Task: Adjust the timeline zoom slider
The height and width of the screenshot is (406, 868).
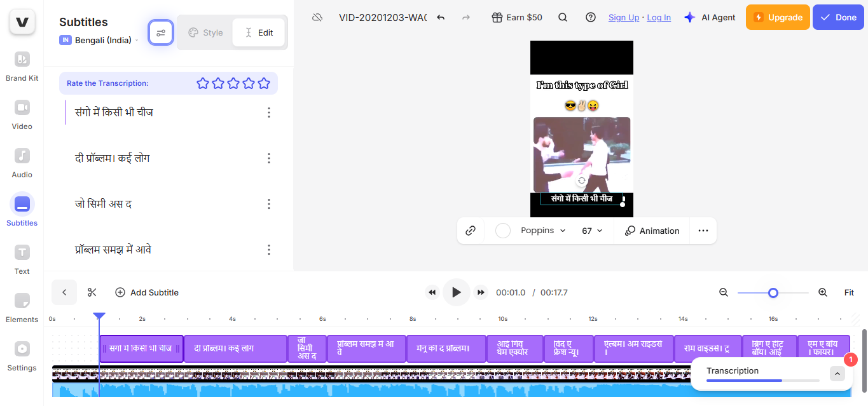Action: coord(773,293)
